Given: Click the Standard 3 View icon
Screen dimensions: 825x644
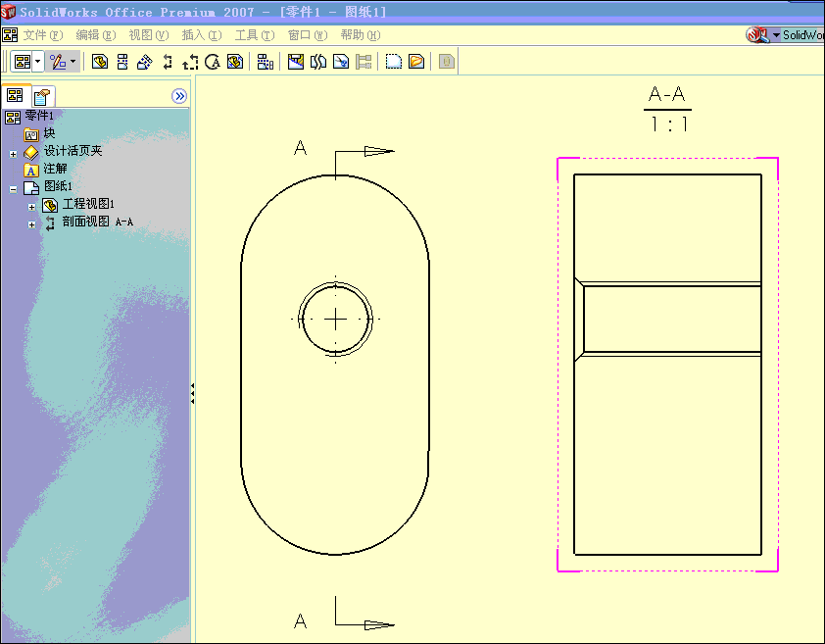Looking at the screenshot, I should (x=266, y=62).
